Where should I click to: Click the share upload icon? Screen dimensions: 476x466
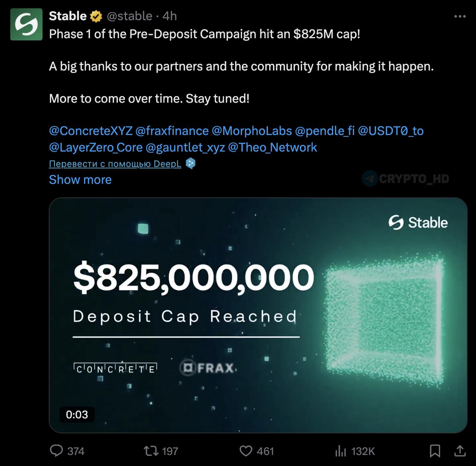pos(460,451)
